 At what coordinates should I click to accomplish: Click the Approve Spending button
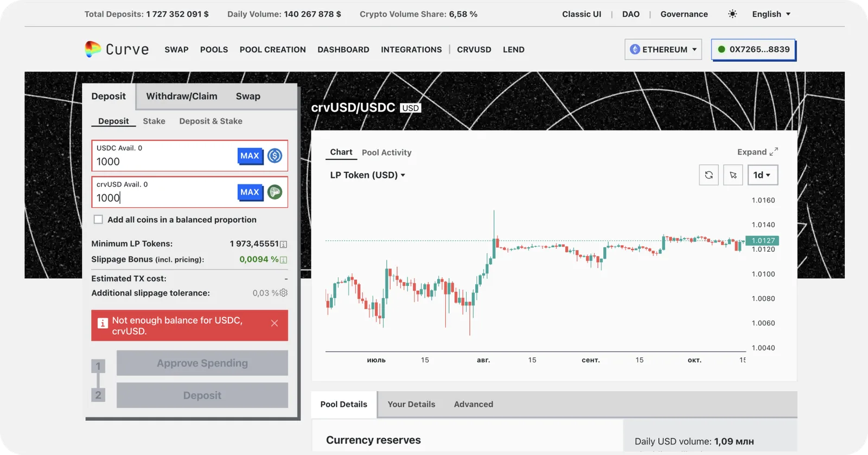(x=202, y=363)
